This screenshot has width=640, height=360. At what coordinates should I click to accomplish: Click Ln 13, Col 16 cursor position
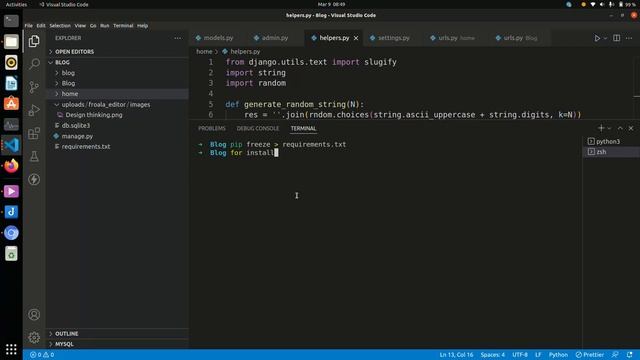pos(456,355)
